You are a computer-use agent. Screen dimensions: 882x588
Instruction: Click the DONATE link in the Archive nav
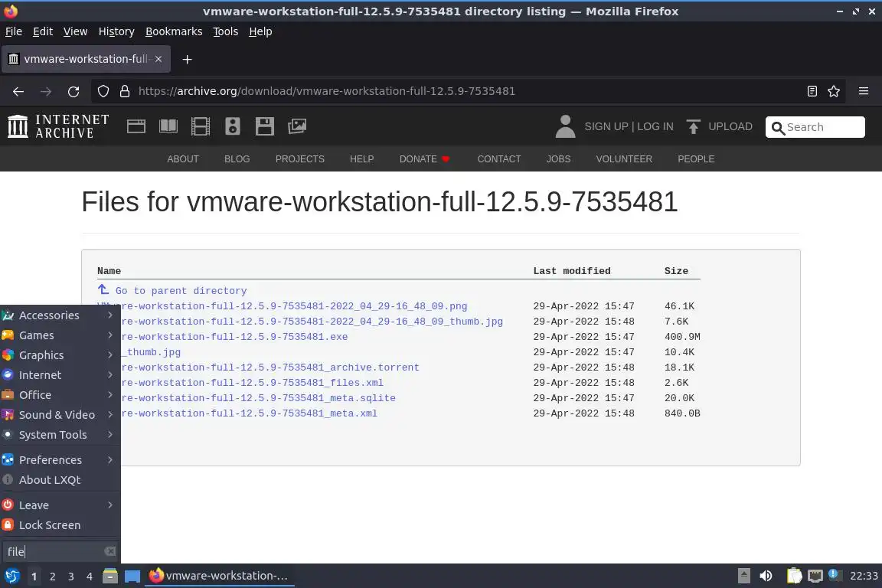[418, 159]
